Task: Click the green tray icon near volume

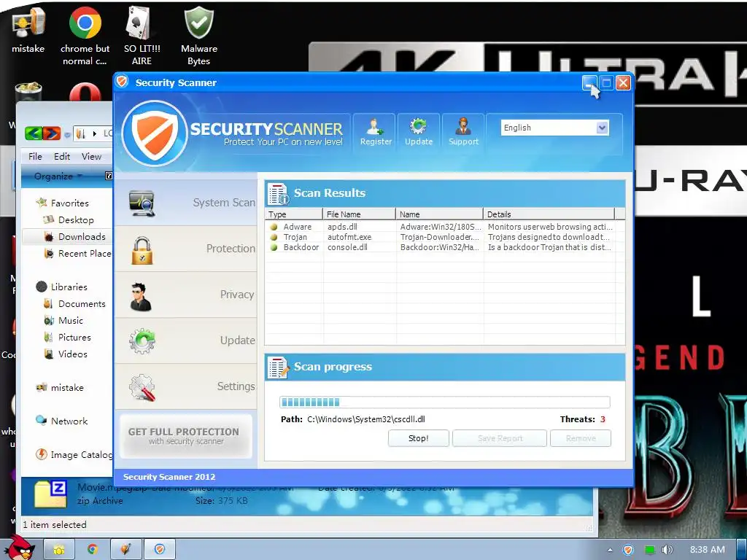Action: click(649, 550)
